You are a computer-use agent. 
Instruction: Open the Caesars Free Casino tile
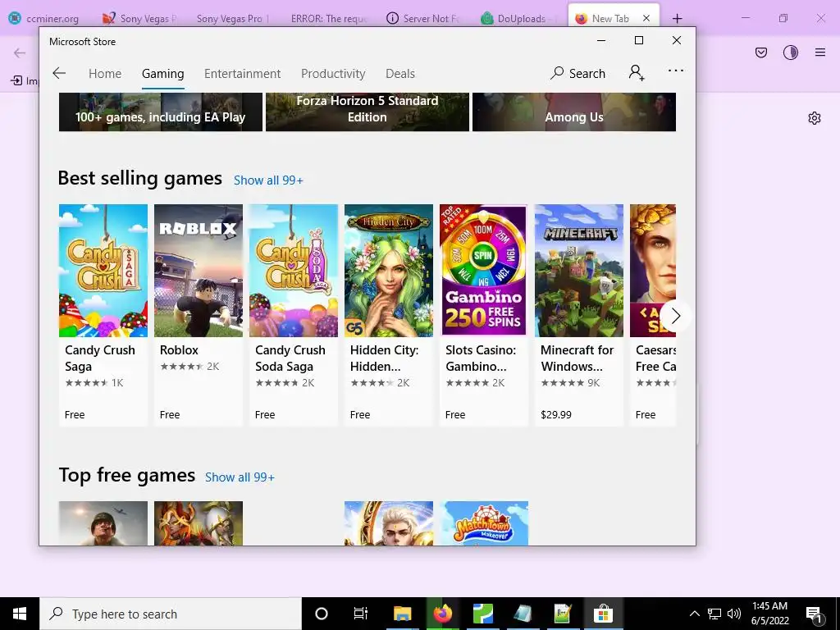652,315
